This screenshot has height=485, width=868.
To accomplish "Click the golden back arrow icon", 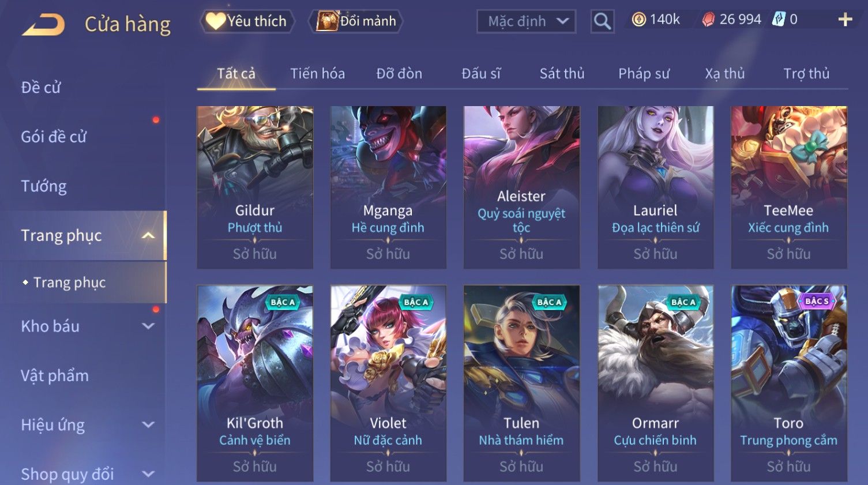I will tap(43, 25).
